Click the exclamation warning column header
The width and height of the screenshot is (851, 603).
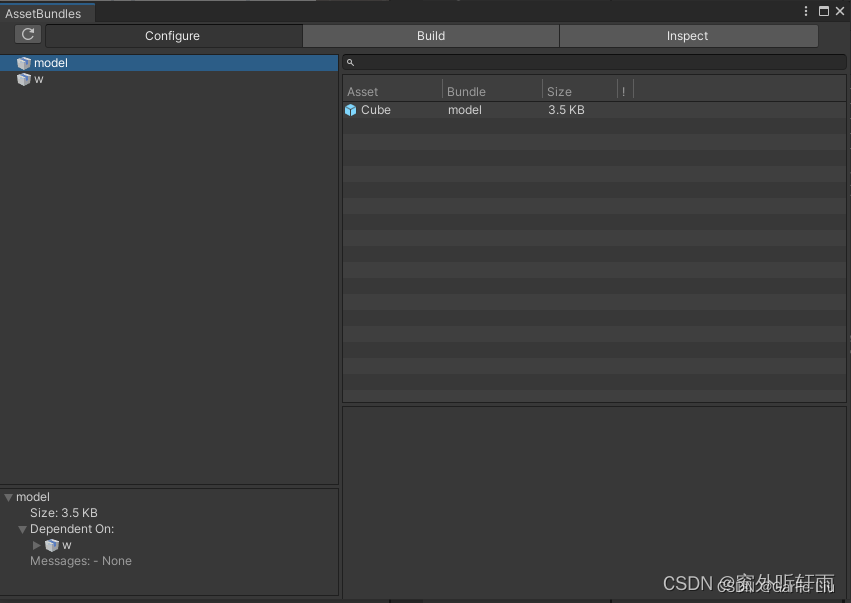pos(623,91)
